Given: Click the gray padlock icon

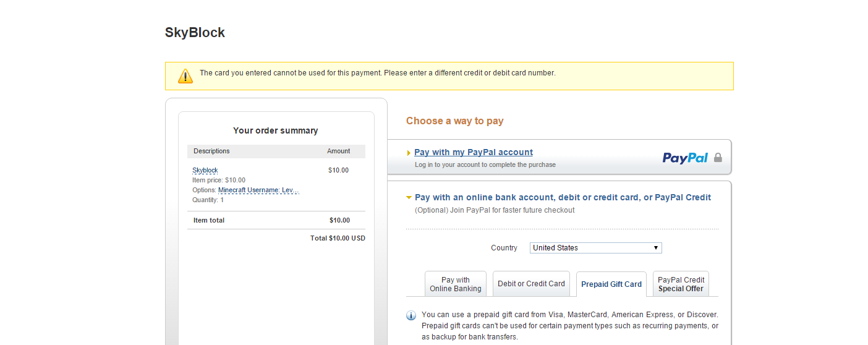Looking at the screenshot, I should click(x=718, y=158).
